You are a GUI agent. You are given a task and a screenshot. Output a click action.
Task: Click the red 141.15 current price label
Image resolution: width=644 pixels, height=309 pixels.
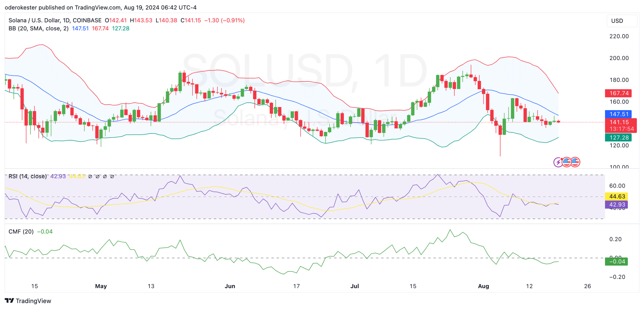pos(619,122)
